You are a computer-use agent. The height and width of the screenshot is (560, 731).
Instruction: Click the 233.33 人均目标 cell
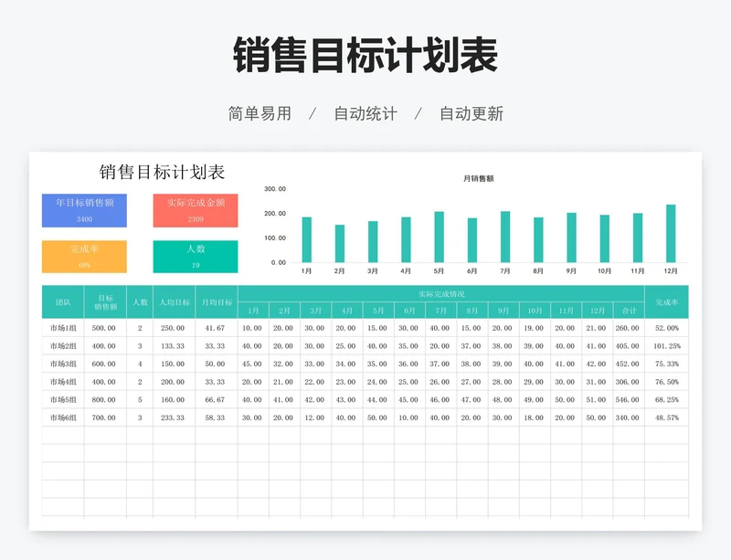point(173,417)
